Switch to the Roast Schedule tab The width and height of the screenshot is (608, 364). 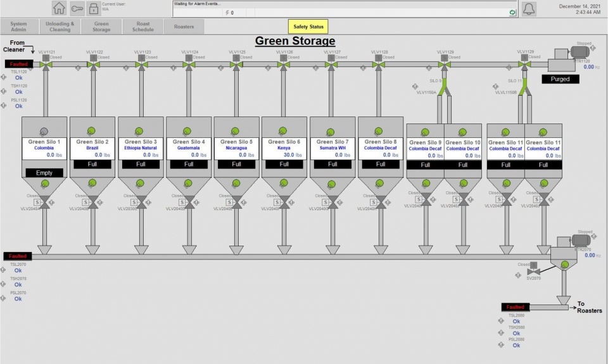142,27
